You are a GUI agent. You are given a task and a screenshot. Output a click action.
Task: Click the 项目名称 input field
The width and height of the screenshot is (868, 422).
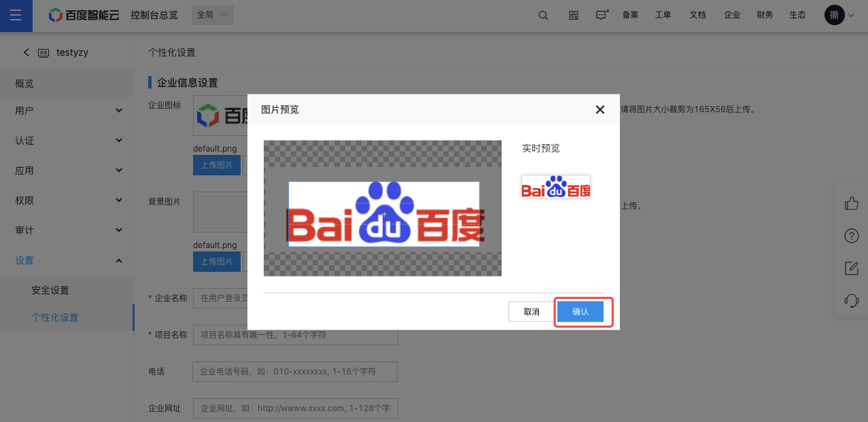(x=295, y=335)
